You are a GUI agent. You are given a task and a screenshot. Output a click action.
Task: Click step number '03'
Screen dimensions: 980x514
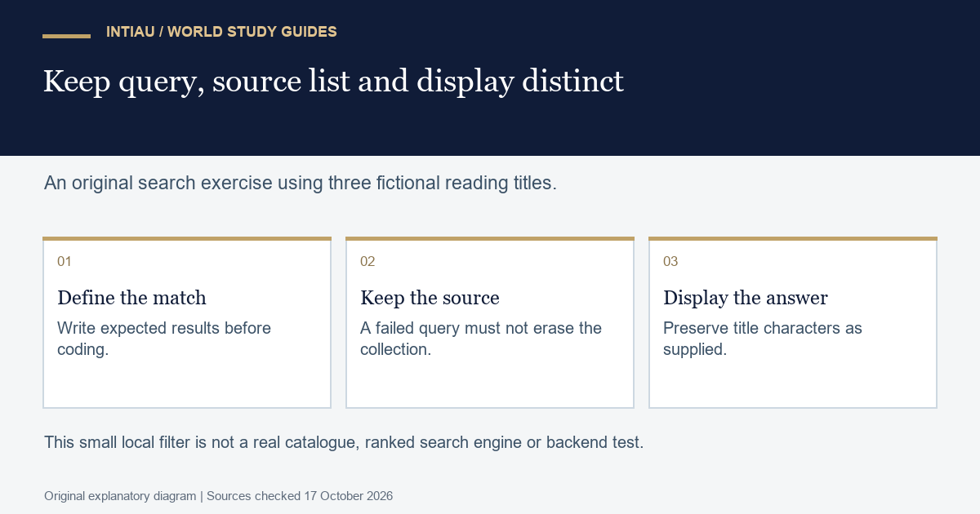[670, 262]
